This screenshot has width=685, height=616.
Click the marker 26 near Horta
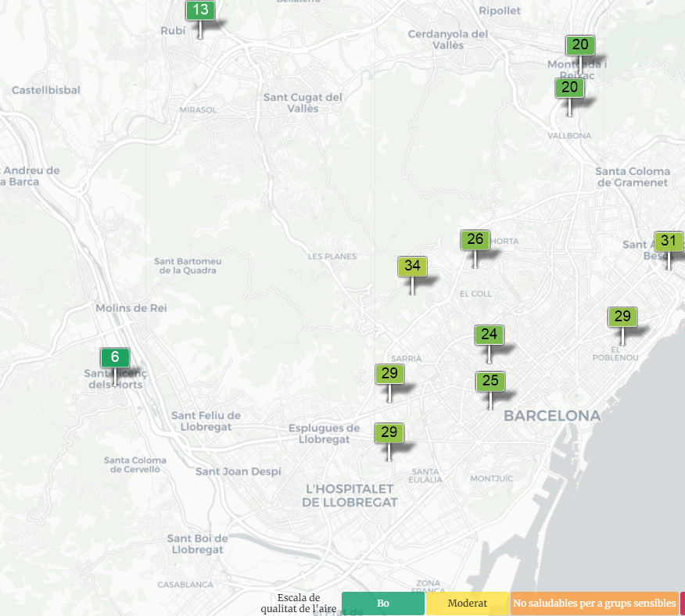(475, 240)
